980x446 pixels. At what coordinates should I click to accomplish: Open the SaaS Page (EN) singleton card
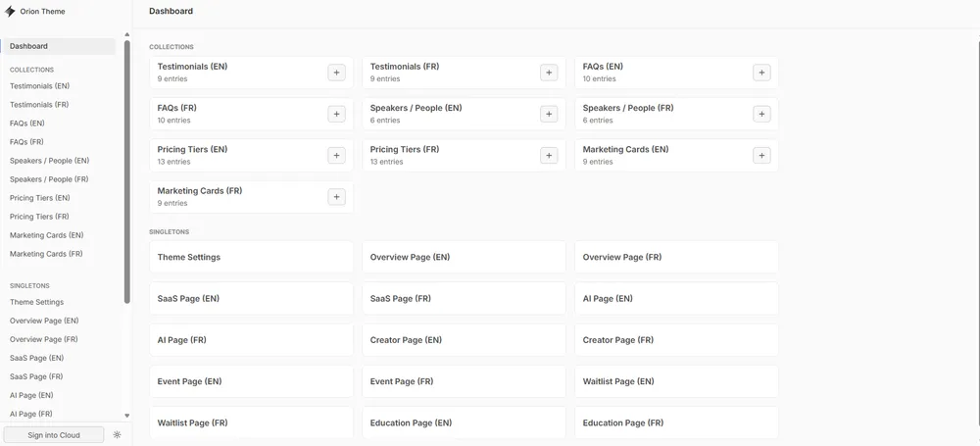point(251,298)
